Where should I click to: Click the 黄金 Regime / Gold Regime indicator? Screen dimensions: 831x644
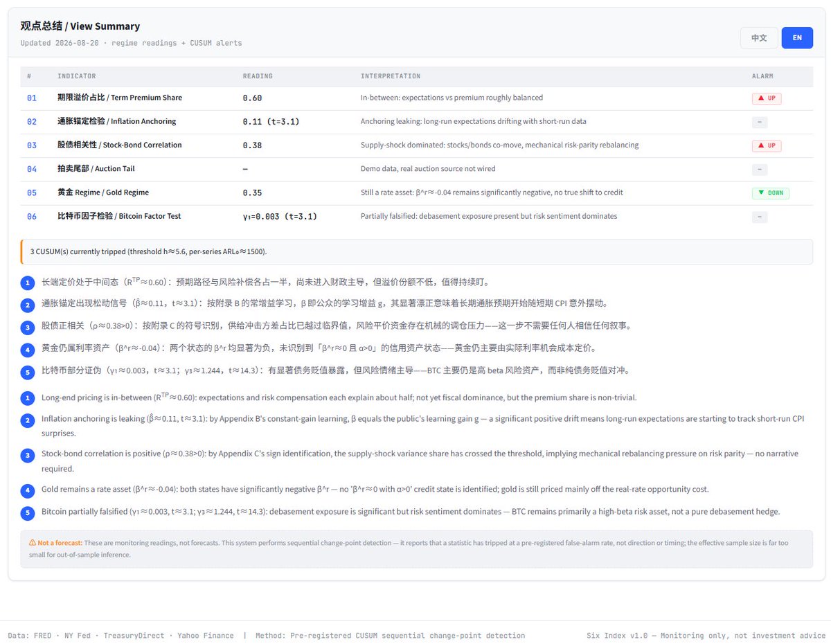click(103, 193)
